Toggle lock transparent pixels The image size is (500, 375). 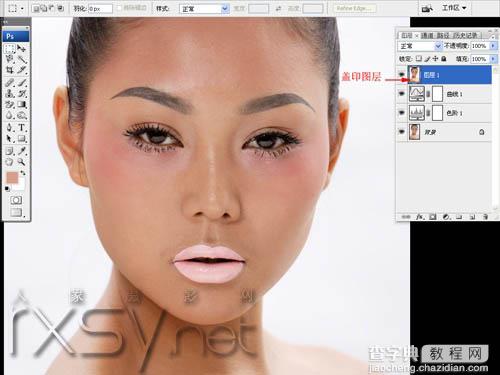click(x=419, y=59)
